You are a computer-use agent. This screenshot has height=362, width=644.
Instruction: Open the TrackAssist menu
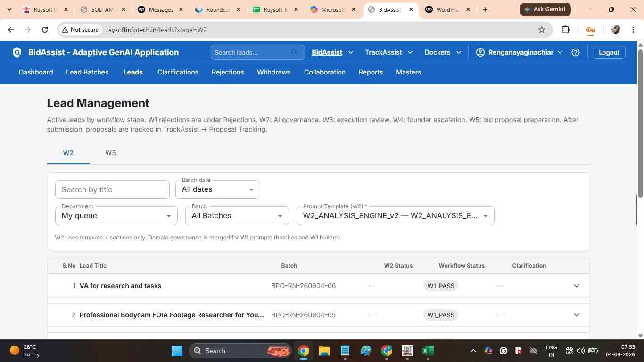click(x=388, y=52)
